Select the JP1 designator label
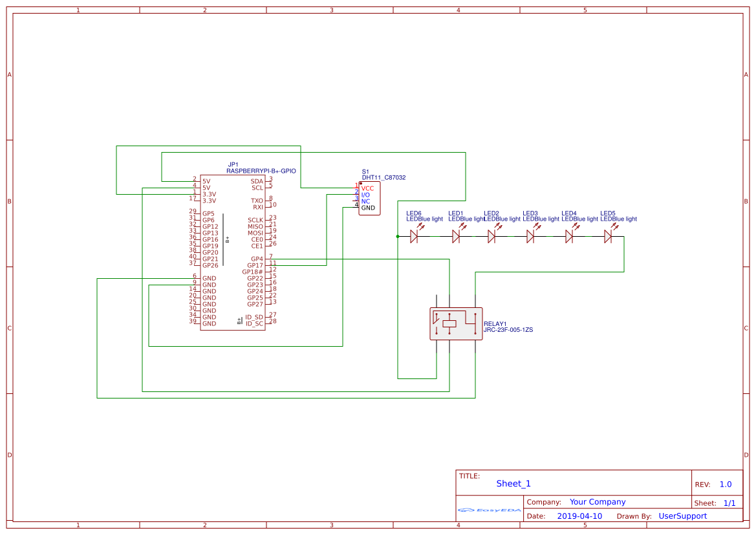Viewport: 756px width, 535px height. (233, 164)
